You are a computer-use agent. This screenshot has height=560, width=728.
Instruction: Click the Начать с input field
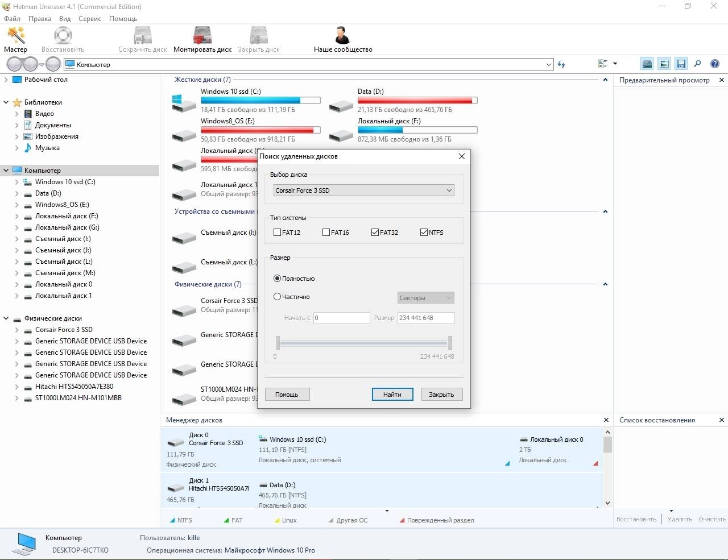[341, 318]
